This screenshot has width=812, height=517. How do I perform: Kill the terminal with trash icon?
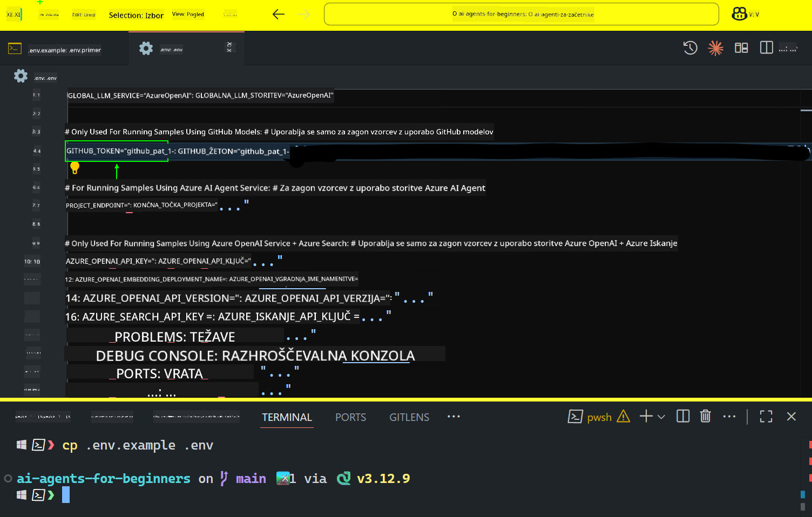705,416
